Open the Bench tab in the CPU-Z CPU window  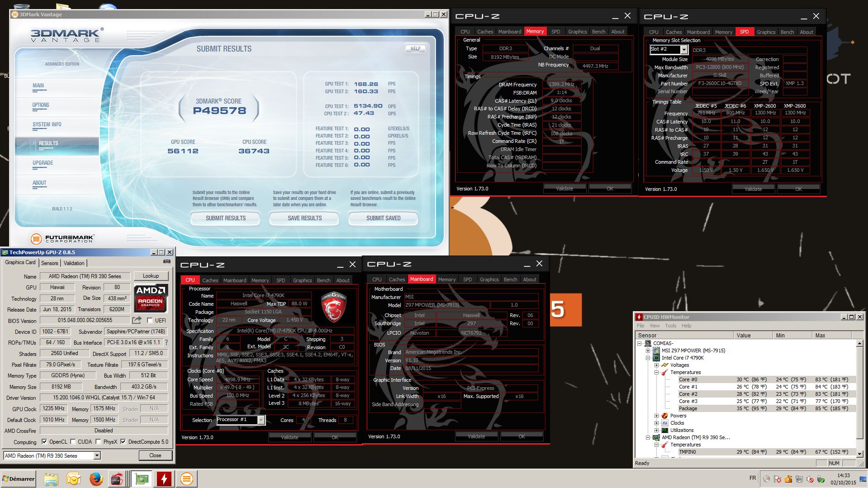coord(323,280)
